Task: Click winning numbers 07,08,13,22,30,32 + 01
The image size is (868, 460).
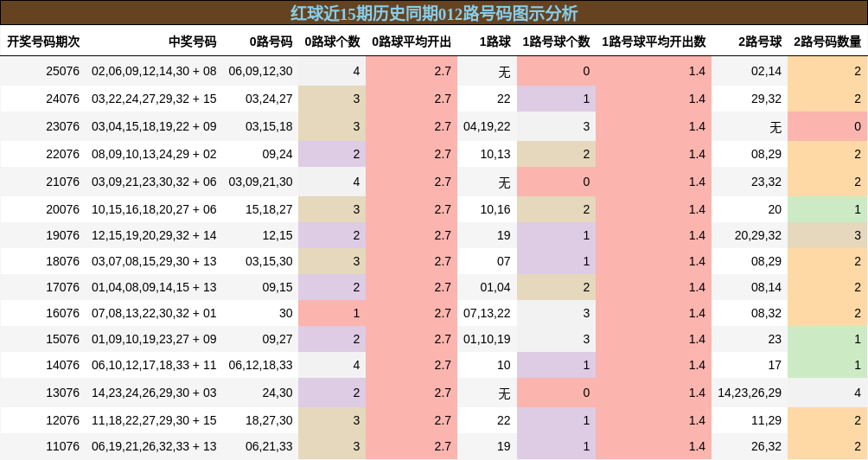Action: pyautogui.click(x=154, y=313)
